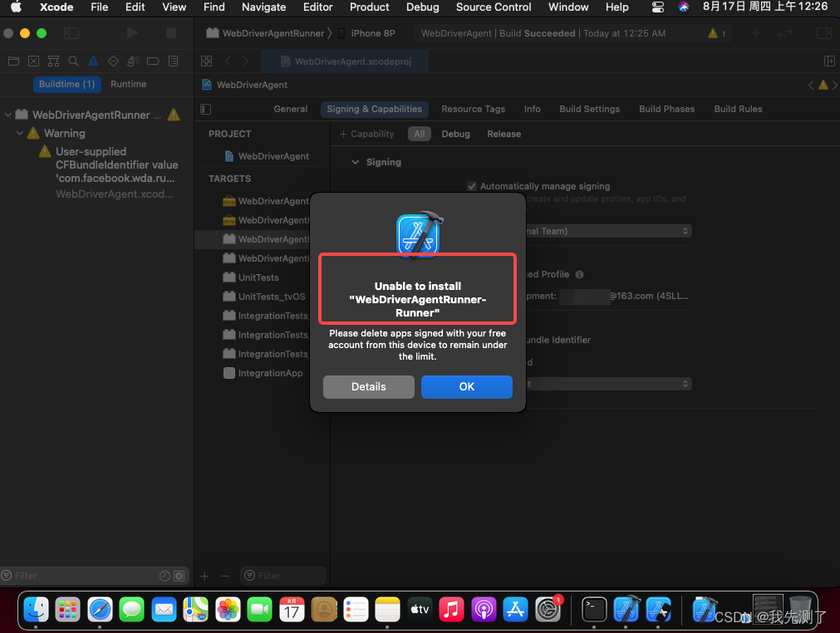
Task: Run the scheme with the play button
Action: pos(131,32)
